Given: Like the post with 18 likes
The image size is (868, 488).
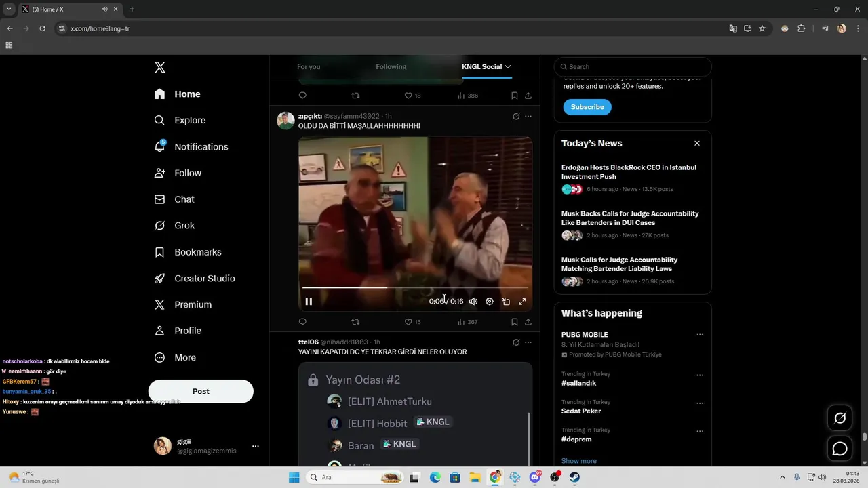Looking at the screenshot, I should (x=412, y=96).
